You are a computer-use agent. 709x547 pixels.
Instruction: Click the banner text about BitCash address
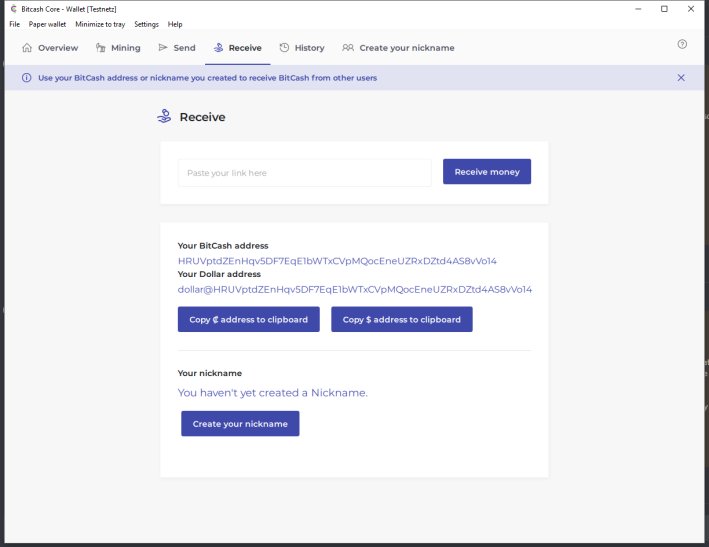tap(208, 78)
